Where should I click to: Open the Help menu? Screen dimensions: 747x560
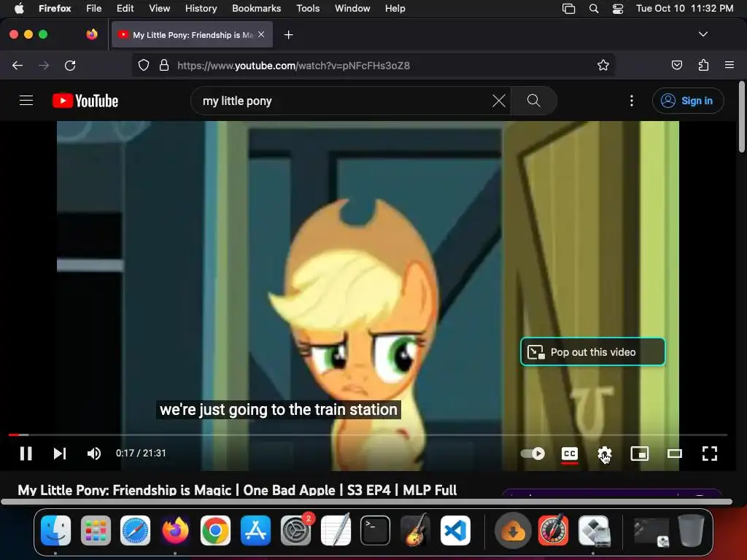[x=395, y=8]
